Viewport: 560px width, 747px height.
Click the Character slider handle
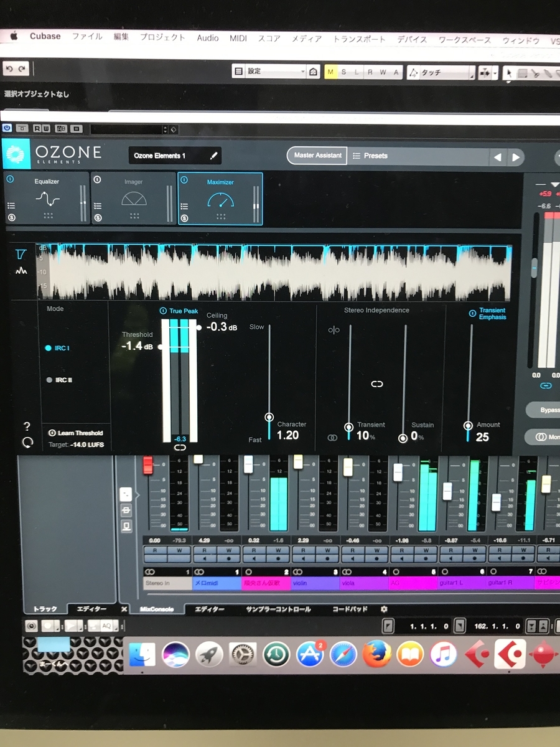pos(269,417)
